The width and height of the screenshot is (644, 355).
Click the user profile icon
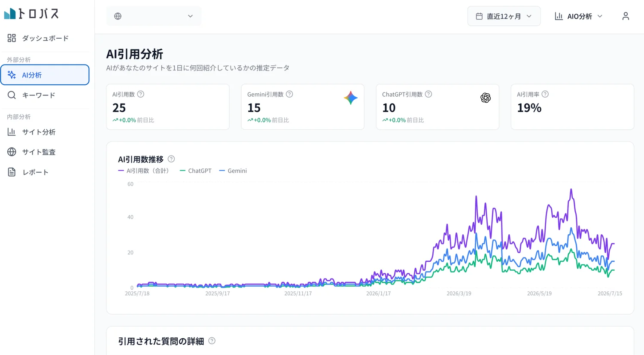[626, 16]
